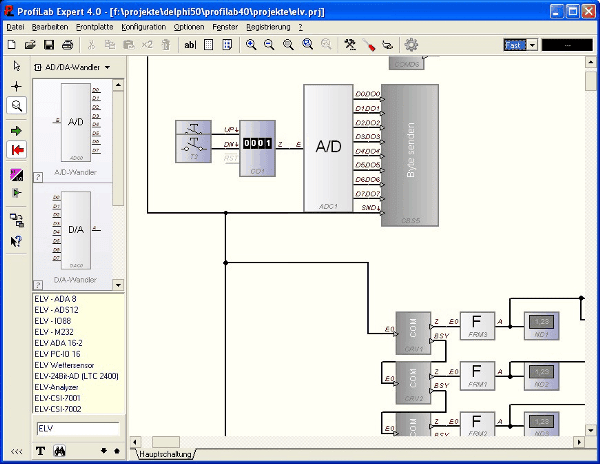Image resolution: width=600 pixels, height=464 pixels.
Task: Open the Frontplatte menu
Action: coord(95,27)
